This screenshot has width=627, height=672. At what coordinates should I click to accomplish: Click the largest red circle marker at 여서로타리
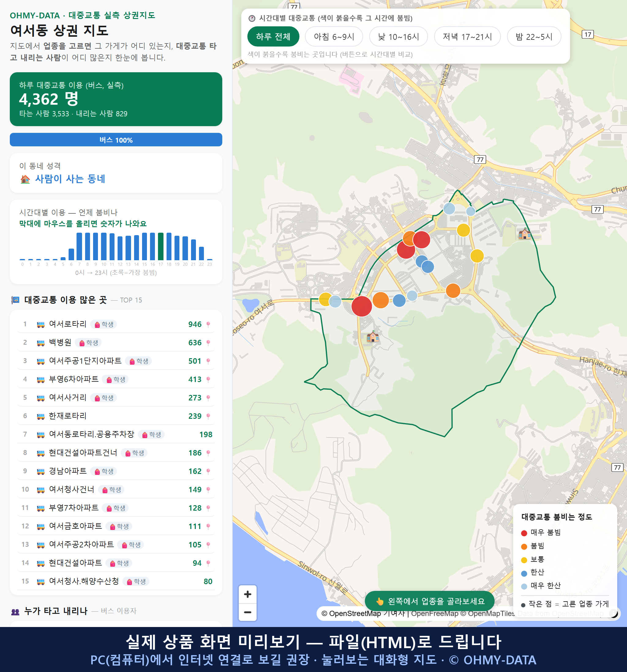362,306
